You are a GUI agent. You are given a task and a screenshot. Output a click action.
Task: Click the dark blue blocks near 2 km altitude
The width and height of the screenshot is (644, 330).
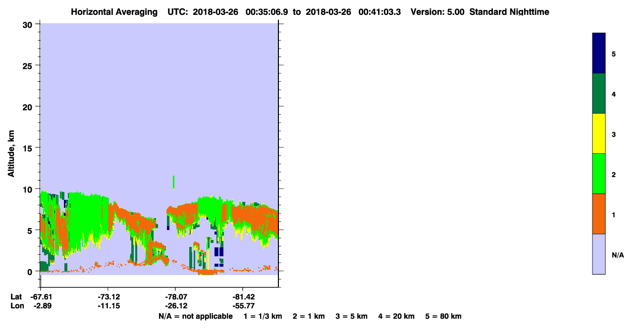tap(219, 252)
